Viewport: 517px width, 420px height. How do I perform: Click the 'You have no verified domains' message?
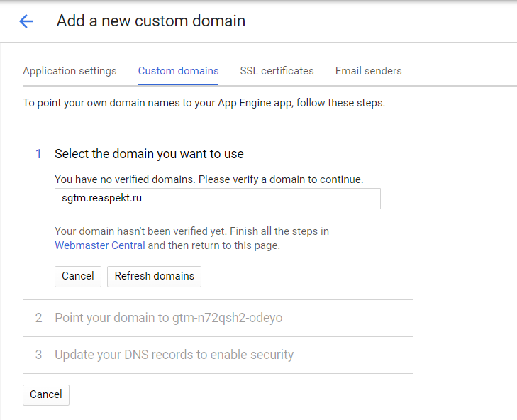click(209, 179)
